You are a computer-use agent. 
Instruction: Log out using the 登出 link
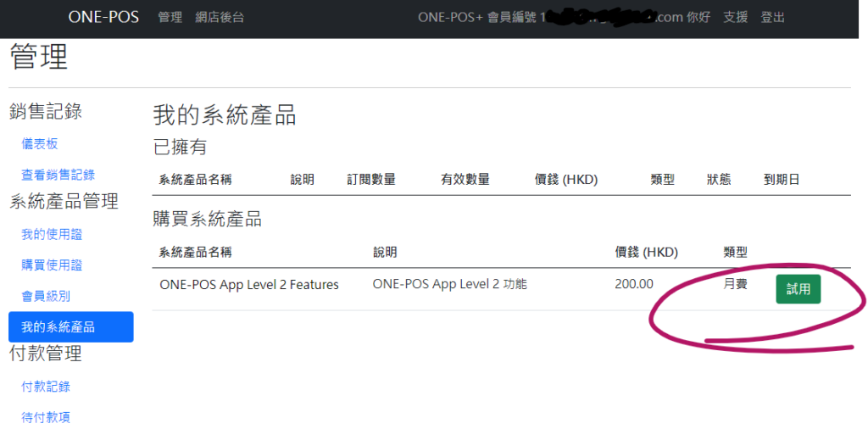click(772, 17)
